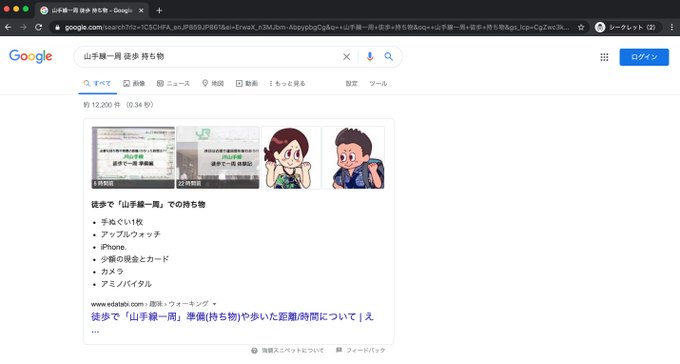The height and width of the screenshot is (364, 680).
Task: Submit search with the magnifier icon
Action: point(389,56)
